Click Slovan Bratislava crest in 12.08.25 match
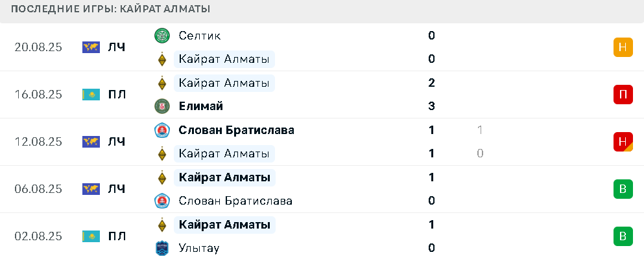 coord(162,130)
